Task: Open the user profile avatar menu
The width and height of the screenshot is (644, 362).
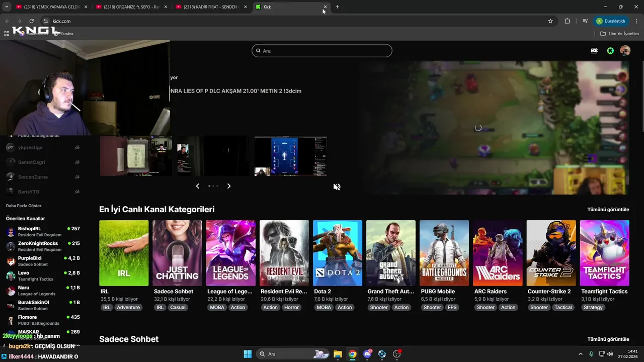Action: coord(625,51)
